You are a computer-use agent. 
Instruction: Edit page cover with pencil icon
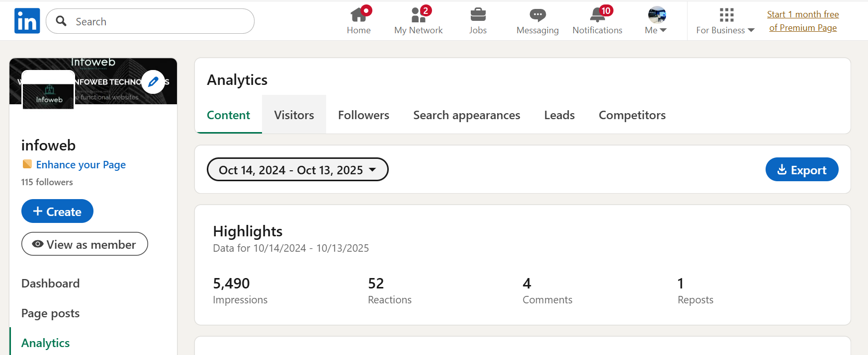[153, 82]
